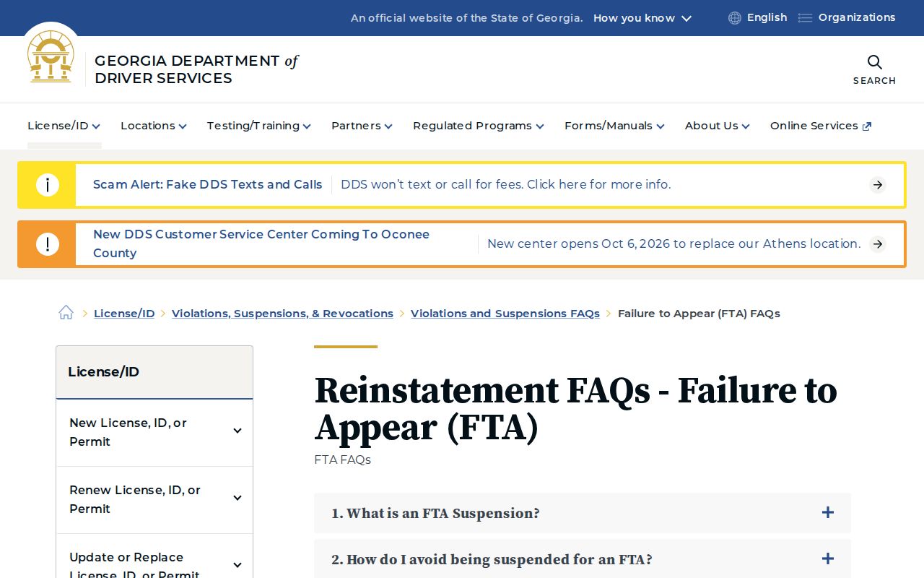This screenshot has height=578, width=924.
Task: Expand plus icon for What is an FTA Suspension
Action: pyautogui.click(x=828, y=513)
